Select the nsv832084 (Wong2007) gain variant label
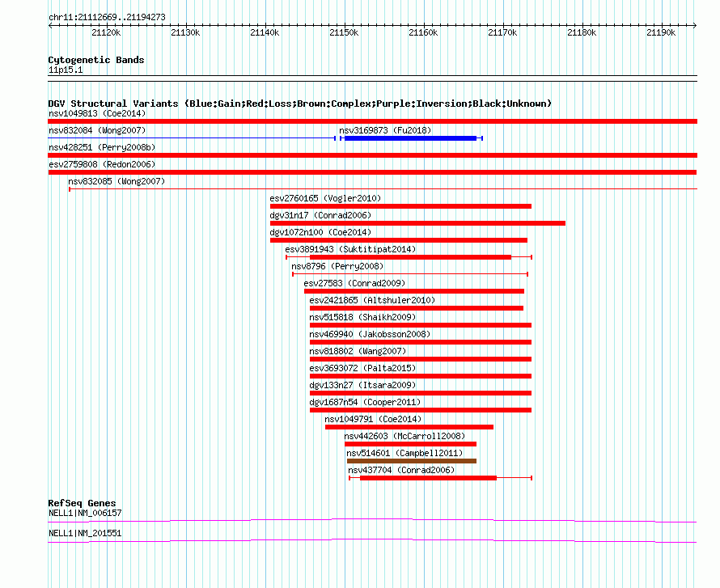The width and height of the screenshot is (720, 588). point(97,130)
